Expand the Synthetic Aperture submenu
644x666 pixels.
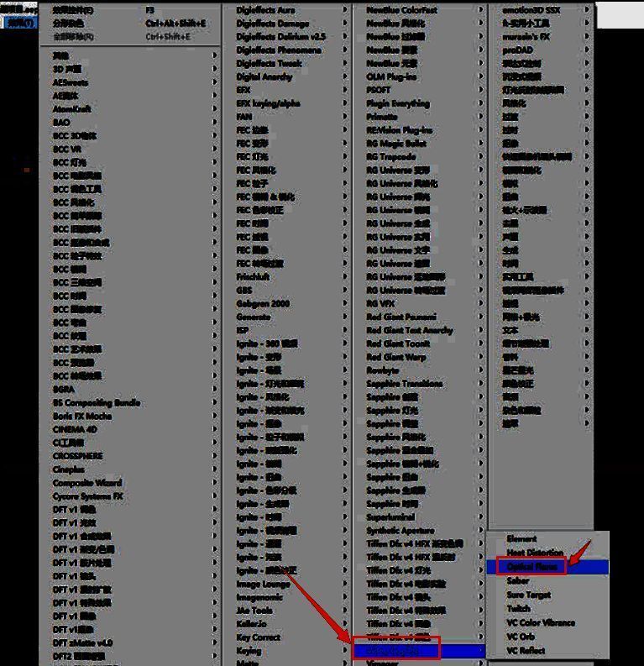(x=401, y=531)
